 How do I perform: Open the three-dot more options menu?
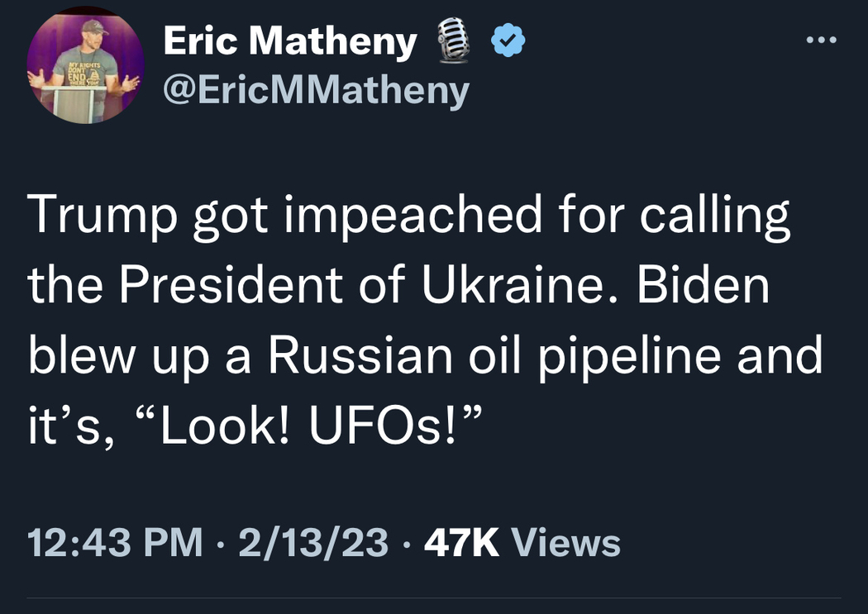[823, 40]
